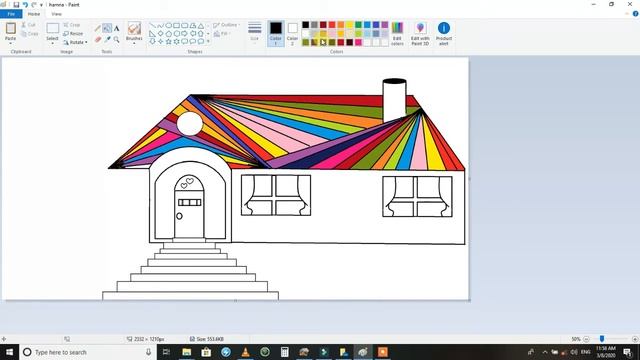Open Task View from the taskbar
The width and height of the screenshot is (640, 360).
[166, 352]
